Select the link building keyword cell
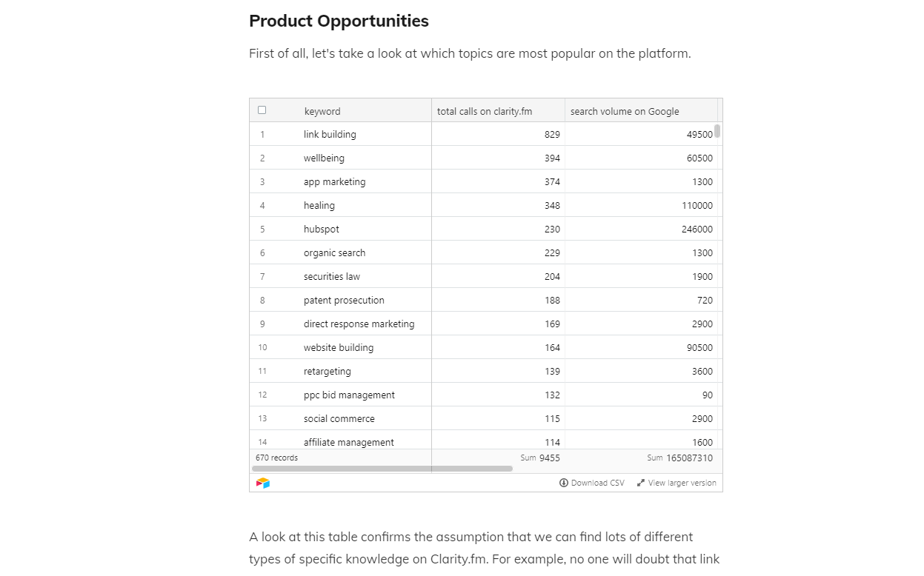The height and width of the screenshot is (576, 924). (x=330, y=134)
